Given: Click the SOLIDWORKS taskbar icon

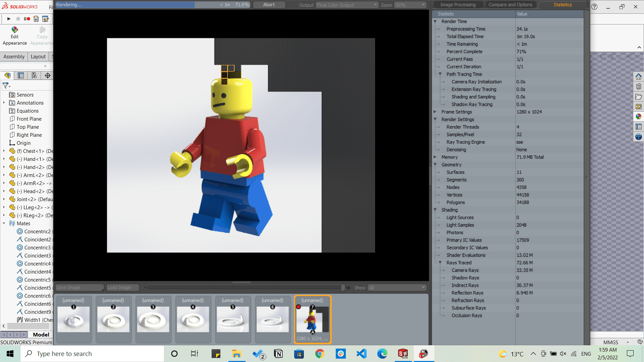Looking at the screenshot, I should (403, 354).
